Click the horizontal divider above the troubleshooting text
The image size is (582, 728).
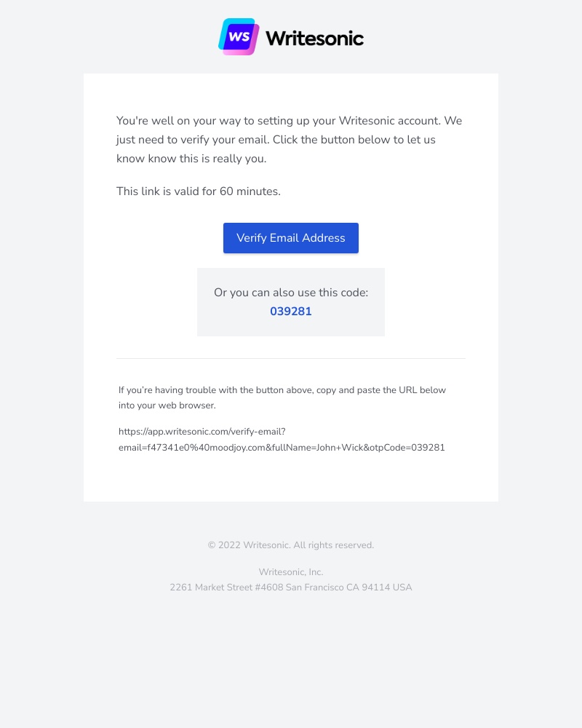[290, 357]
